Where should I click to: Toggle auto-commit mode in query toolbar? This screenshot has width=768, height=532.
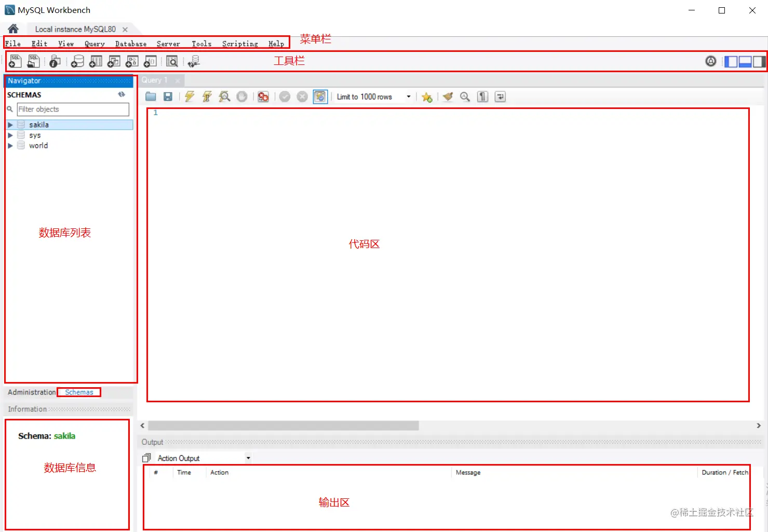click(320, 97)
